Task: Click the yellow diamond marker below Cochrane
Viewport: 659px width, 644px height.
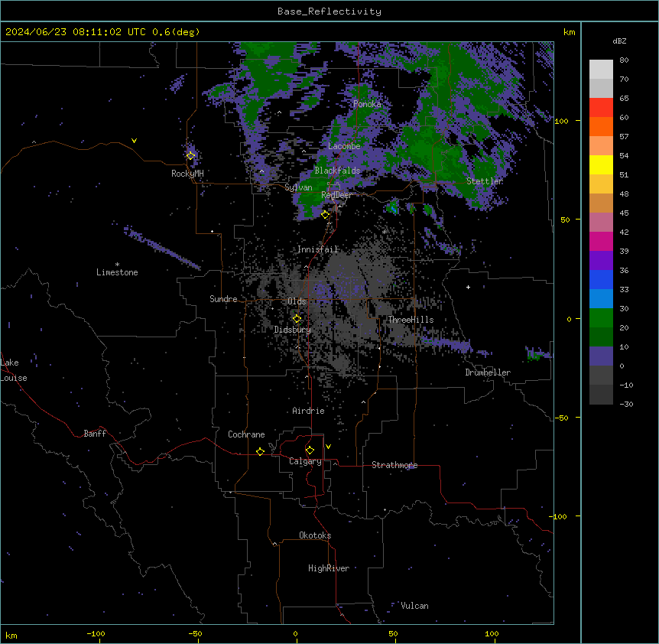Action: (x=260, y=451)
